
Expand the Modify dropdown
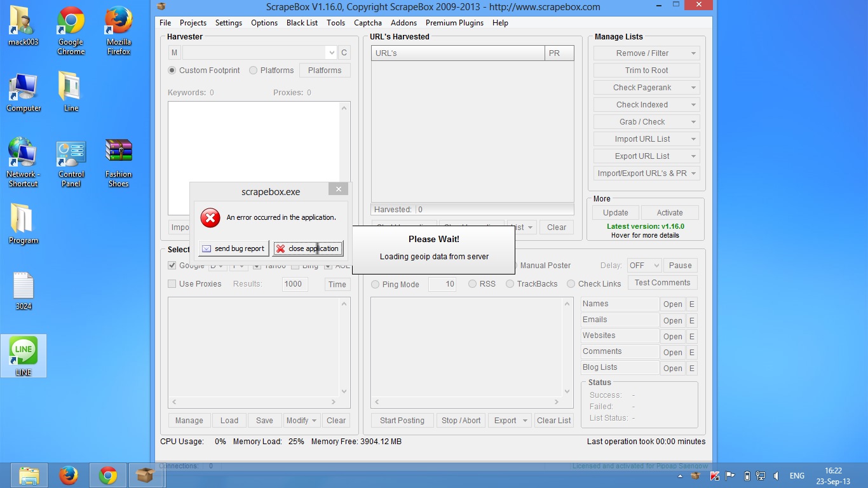point(302,421)
